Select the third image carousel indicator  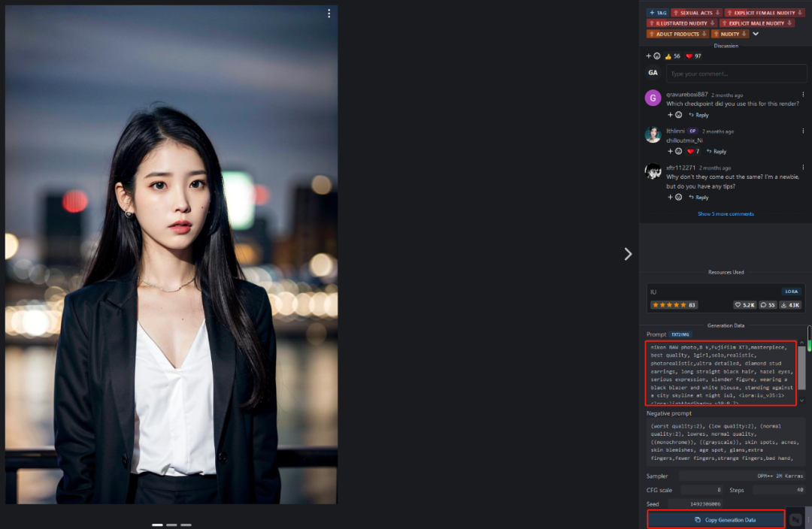pos(186,524)
